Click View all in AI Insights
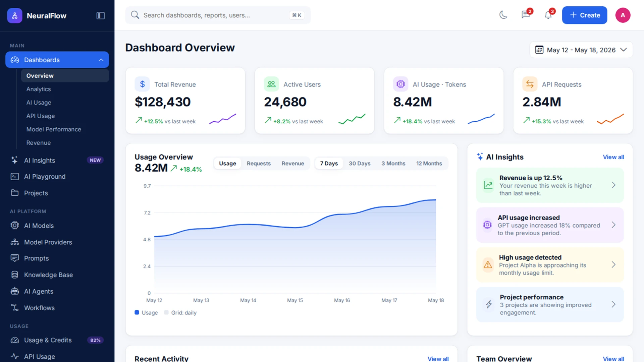 pos(613,157)
